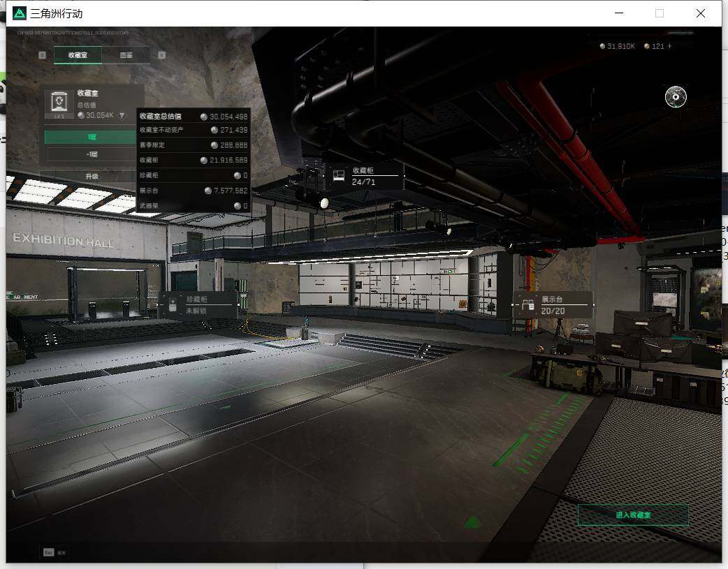
Task: Open the 图鉴 tab
Action: coord(126,54)
